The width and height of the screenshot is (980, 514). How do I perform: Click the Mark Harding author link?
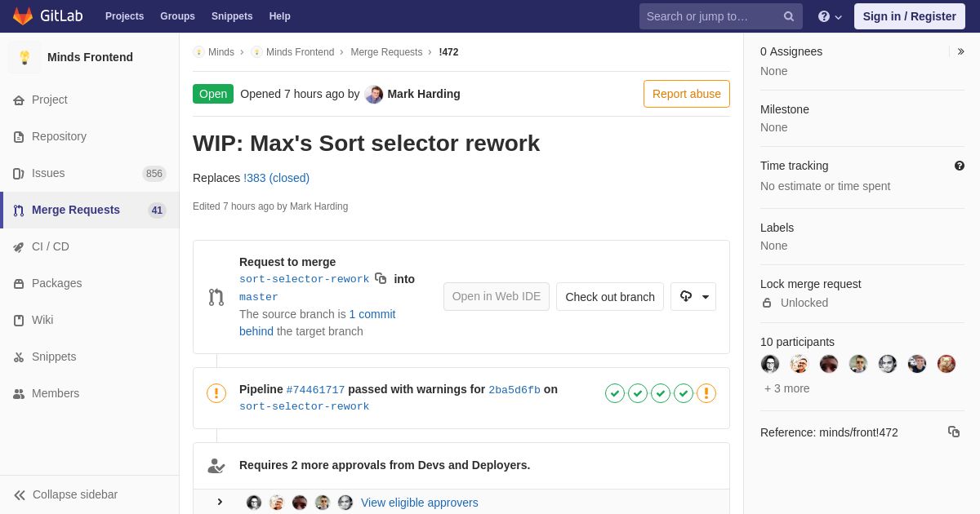click(424, 94)
